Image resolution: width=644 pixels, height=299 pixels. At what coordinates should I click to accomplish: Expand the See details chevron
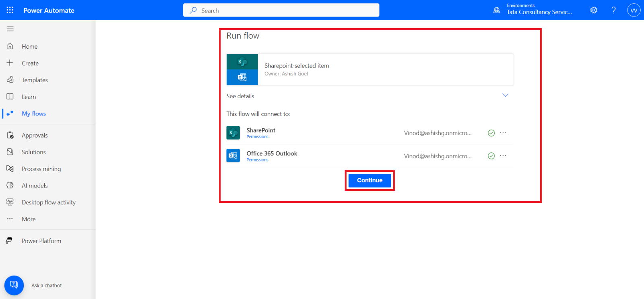[x=505, y=95]
